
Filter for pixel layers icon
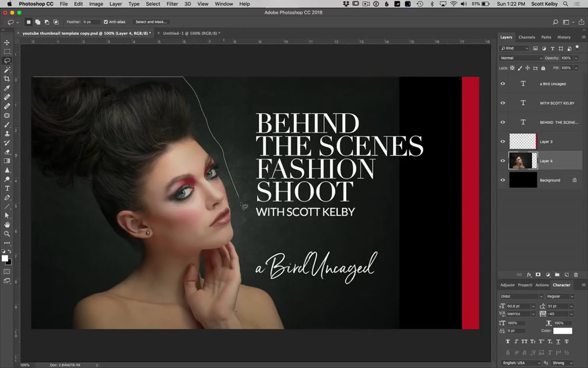click(536, 49)
